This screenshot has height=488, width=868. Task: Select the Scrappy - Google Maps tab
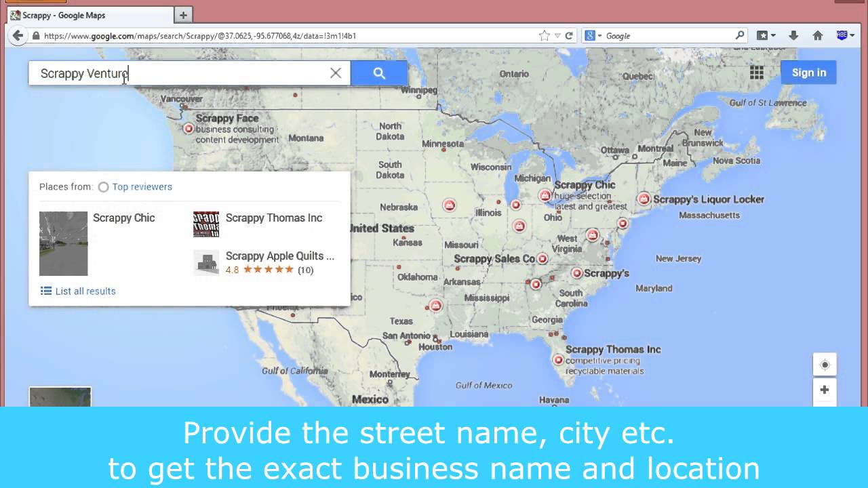pos(90,15)
